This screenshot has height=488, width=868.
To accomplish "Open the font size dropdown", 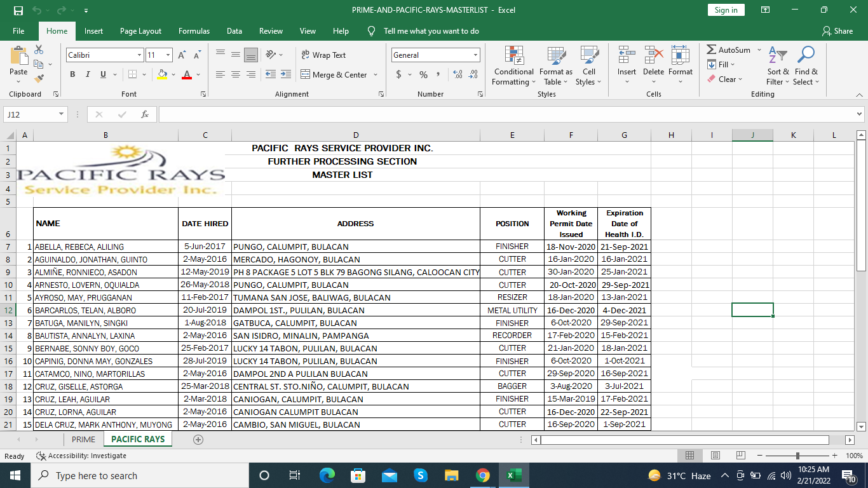I will (x=168, y=55).
